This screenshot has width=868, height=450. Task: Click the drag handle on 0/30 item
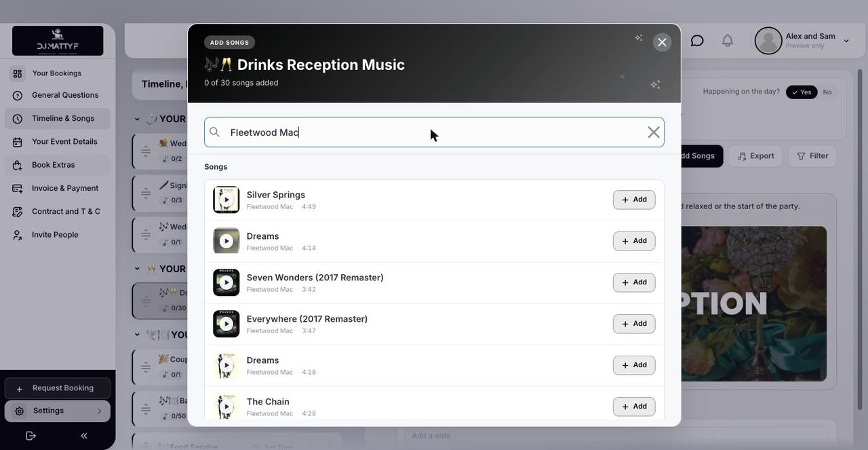click(x=146, y=301)
